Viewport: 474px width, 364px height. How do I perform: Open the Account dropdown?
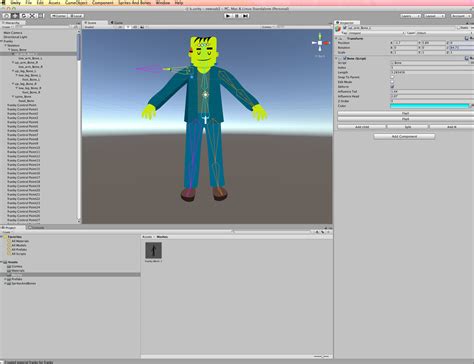coord(460,16)
